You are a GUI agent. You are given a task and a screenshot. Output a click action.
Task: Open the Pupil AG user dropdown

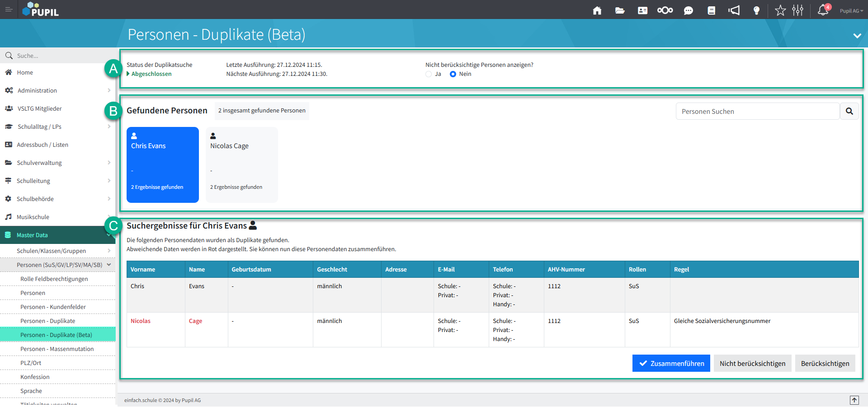click(x=851, y=11)
